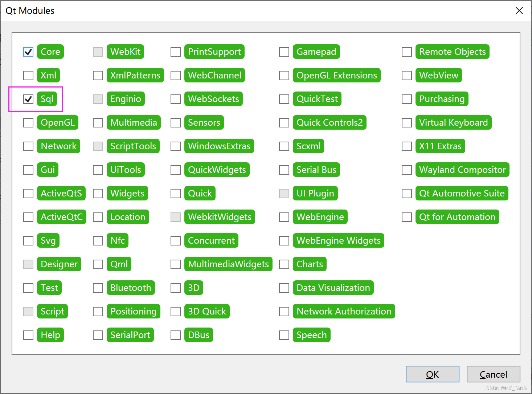532x394 pixels.
Task: Click the green Designer module label
Action: pos(59,264)
